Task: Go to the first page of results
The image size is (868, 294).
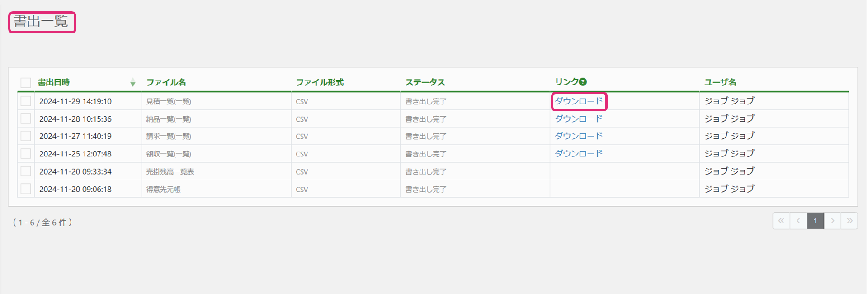Action: pos(781,221)
